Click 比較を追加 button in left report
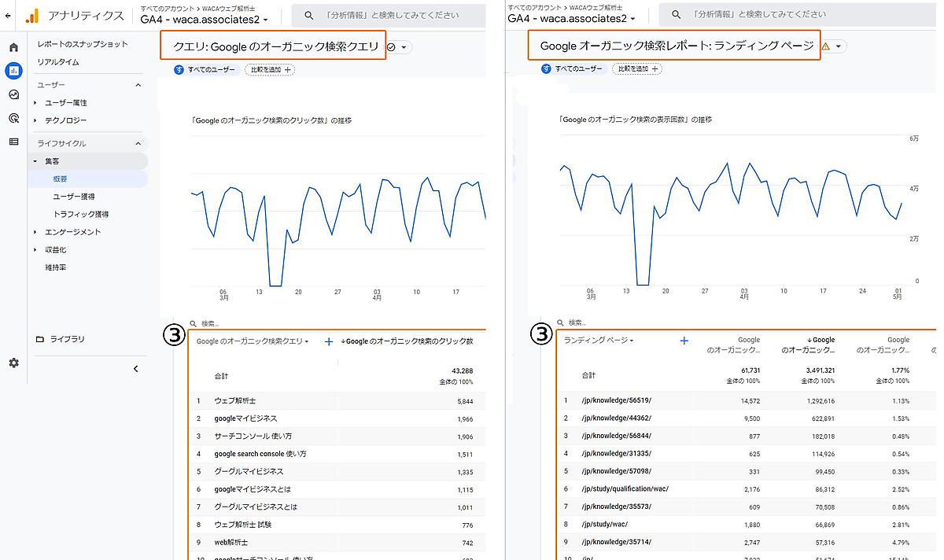944x560 pixels. 269,69
